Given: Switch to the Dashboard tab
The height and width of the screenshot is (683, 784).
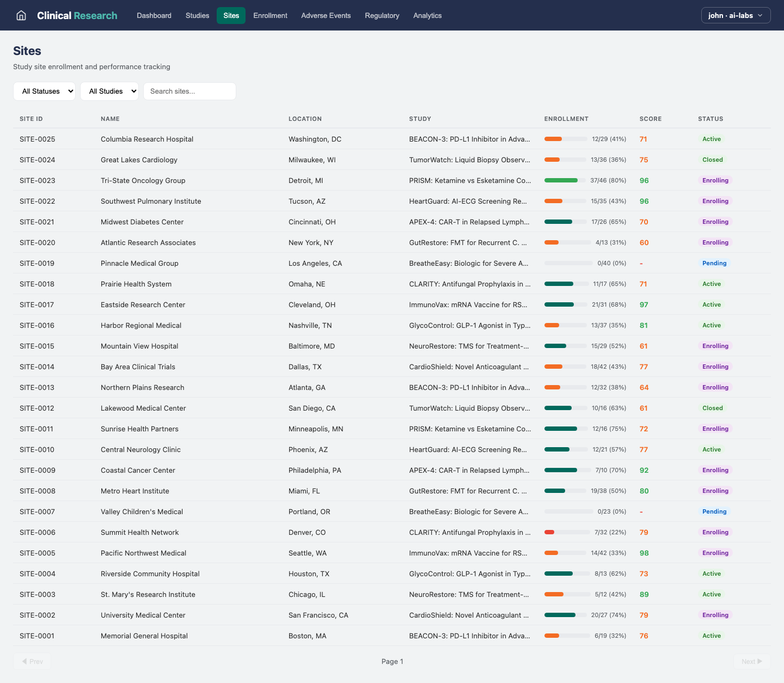Looking at the screenshot, I should click(154, 15).
